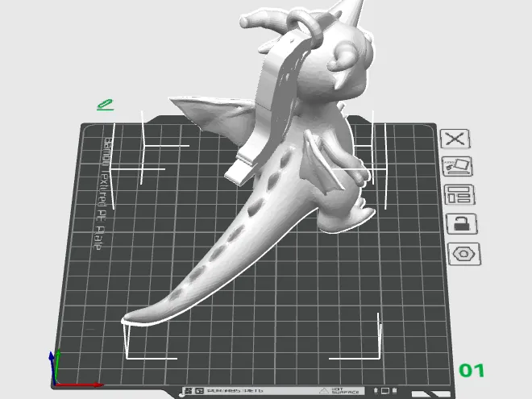
Task: Click the remove plate X icon
Action: pos(455,139)
